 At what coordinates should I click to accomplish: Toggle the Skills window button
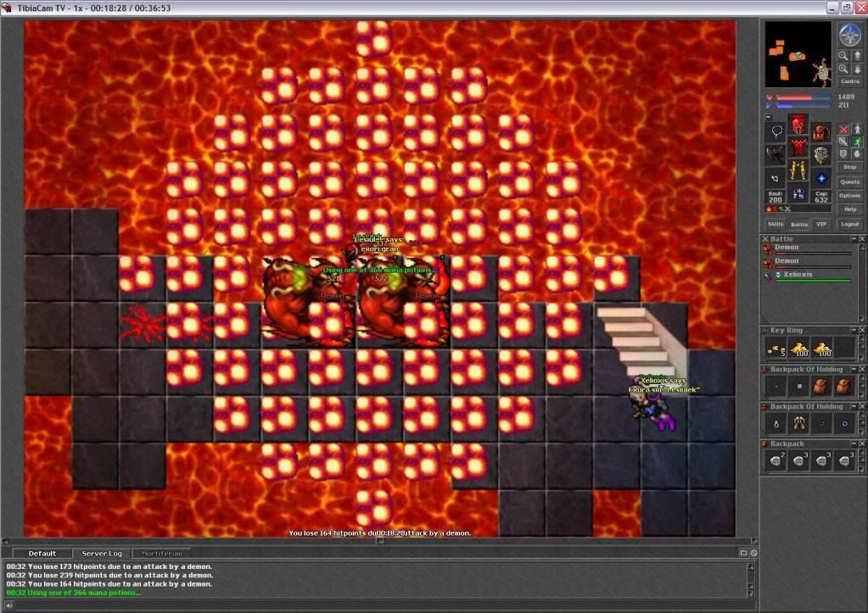(x=775, y=224)
